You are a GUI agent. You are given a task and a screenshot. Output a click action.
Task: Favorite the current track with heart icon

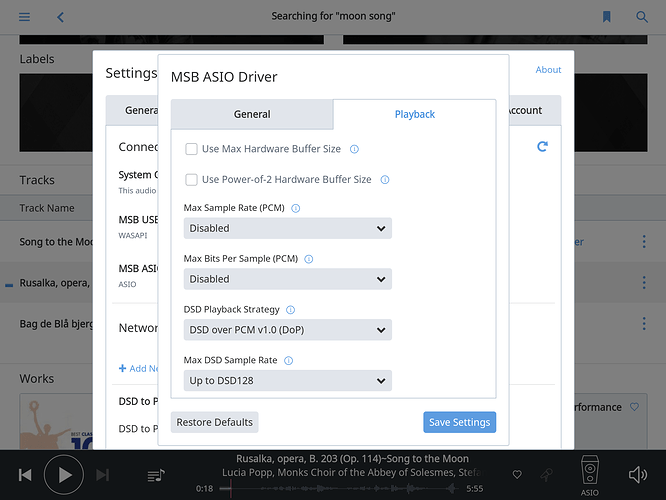(x=517, y=475)
